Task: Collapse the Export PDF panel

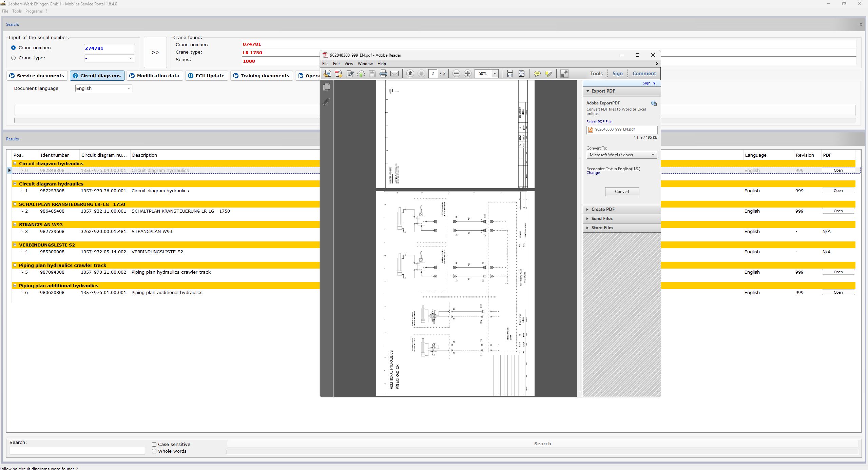Action: click(588, 91)
